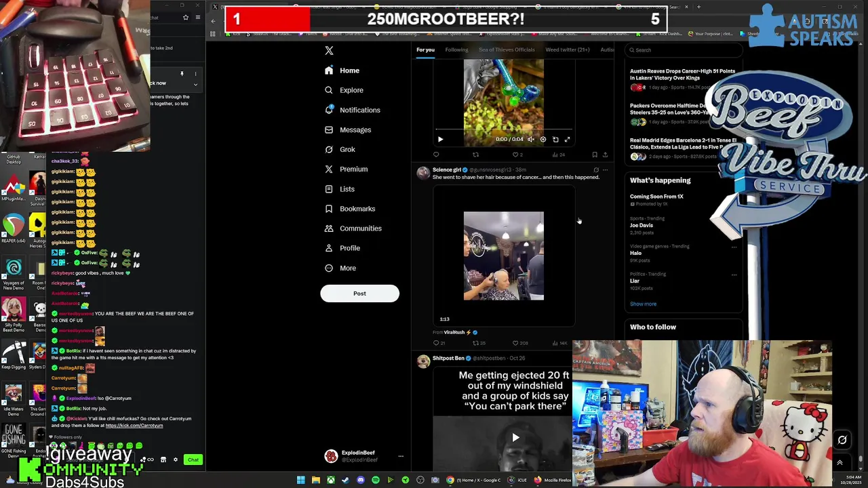Expand the More menu in X sidebar
Image resolution: width=868 pixels, height=488 pixels.
pyautogui.click(x=340, y=268)
